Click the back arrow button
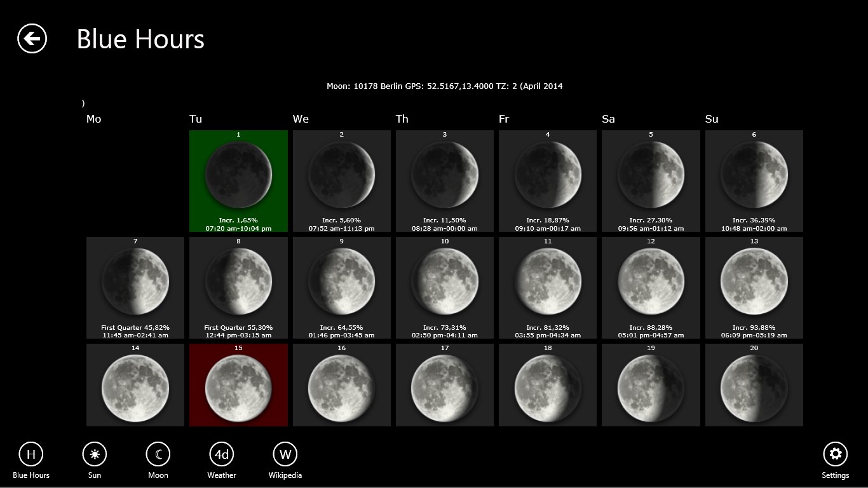868x488 pixels. point(32,39)
